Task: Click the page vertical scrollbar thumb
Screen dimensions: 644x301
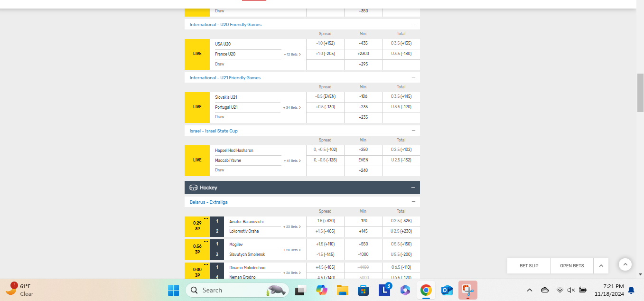Action: pos(640,93)
